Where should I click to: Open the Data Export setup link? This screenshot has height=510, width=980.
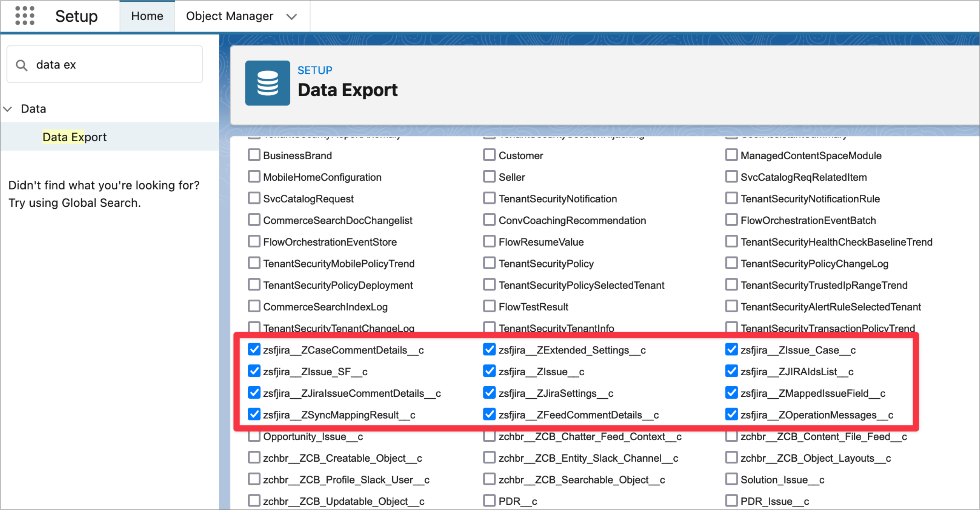point(74,137)
